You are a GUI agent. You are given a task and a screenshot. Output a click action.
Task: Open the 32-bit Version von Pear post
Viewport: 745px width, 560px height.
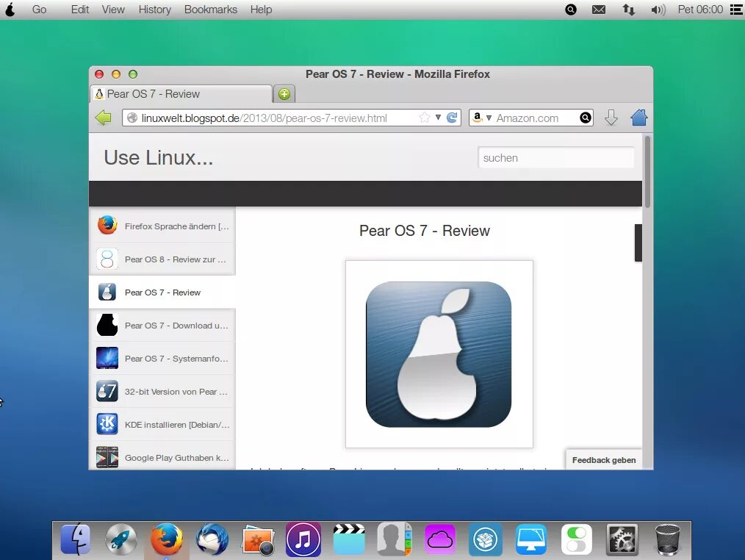pos(162,391)
